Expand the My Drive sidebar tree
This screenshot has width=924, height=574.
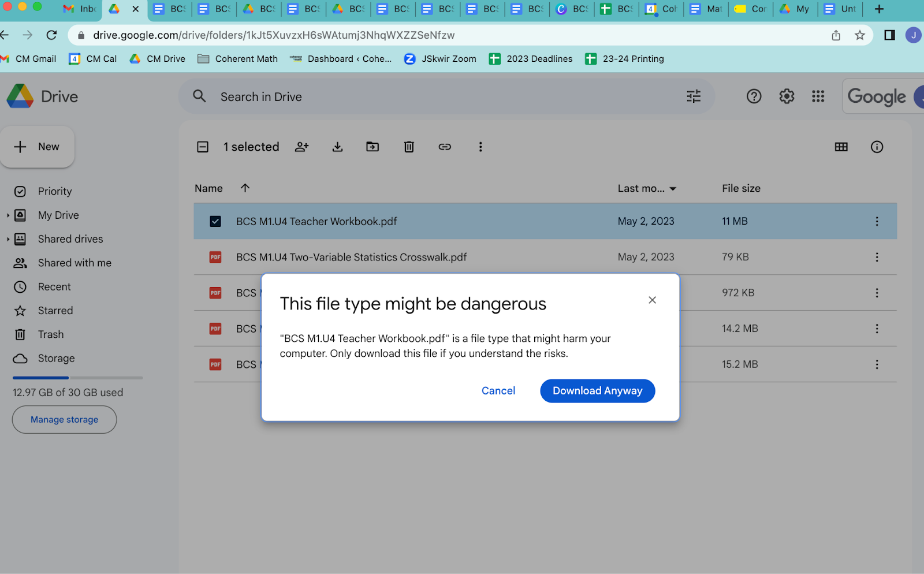(9, 215)
